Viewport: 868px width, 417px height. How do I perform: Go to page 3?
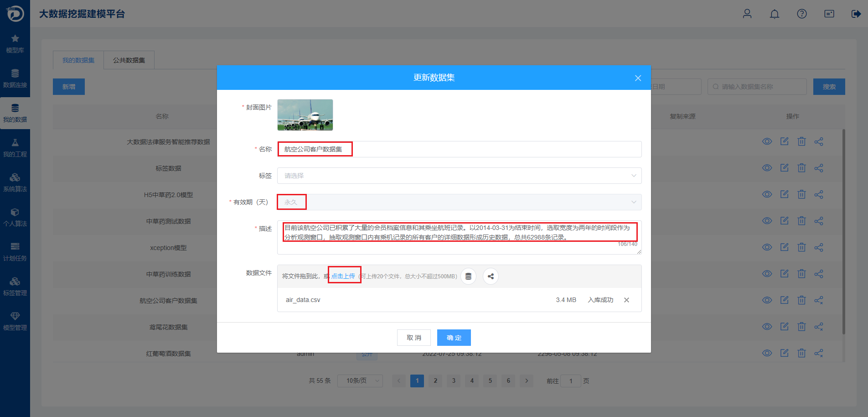454,381
